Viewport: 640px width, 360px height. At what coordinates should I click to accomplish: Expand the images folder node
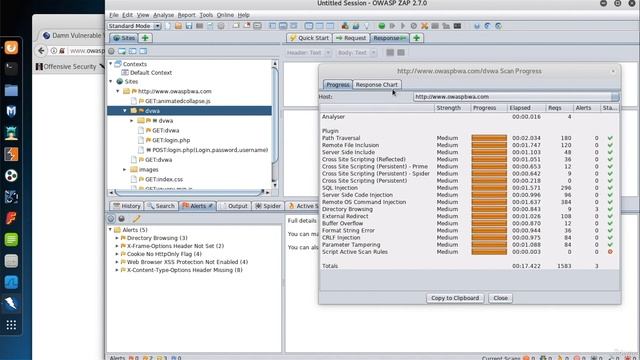tap(125, 169)
